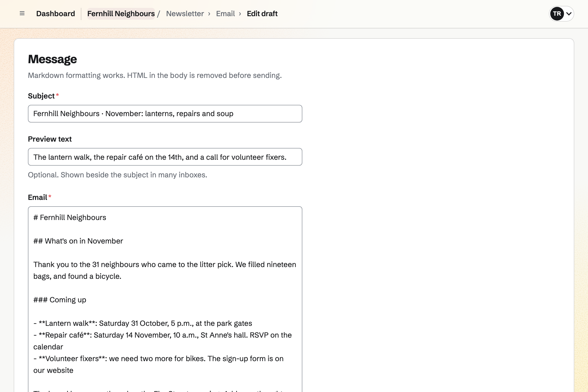This screenshot has width=588, height=392.
Task: Click the '**Repair café**' list item
Action: click(162, 341)
